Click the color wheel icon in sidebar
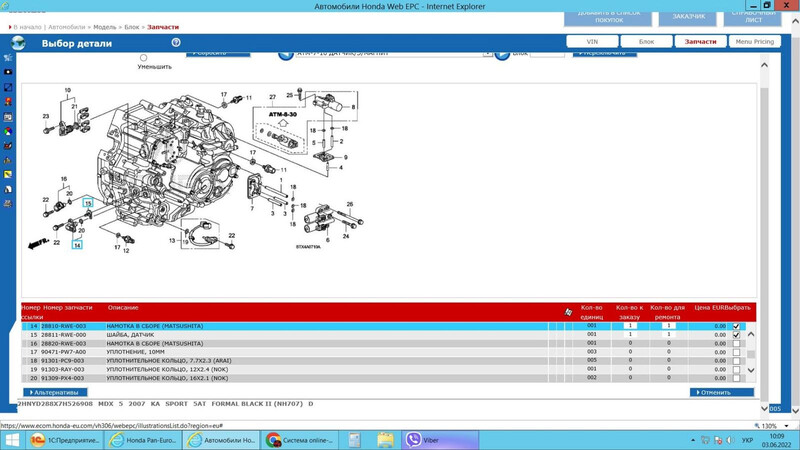The height and width of the screenshot is (450, 800). (x=8, y=131)
